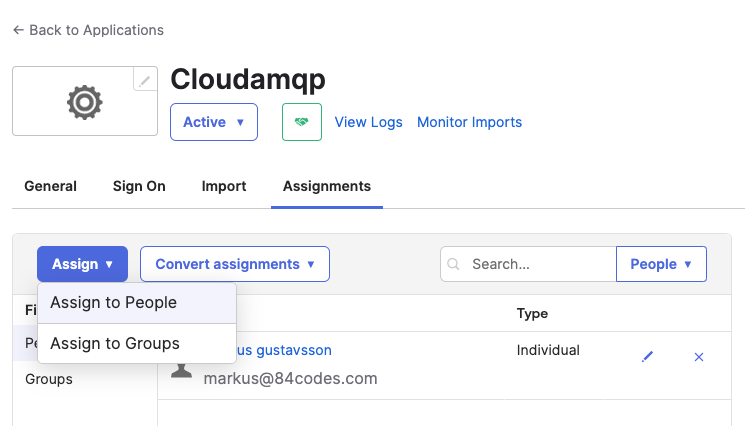Filter the assignments list by Groups
Screen dimensions: 745x426
(x=49, y=379)
